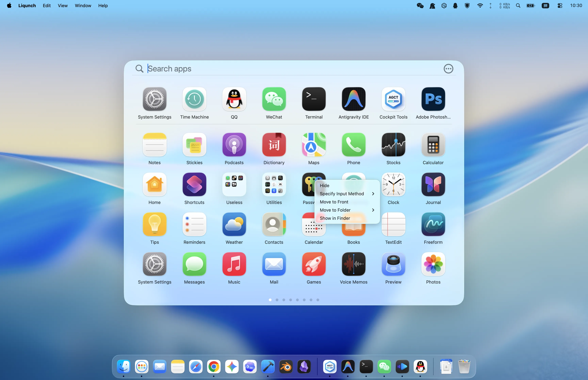Open the Music app

[x=234, y=264]
